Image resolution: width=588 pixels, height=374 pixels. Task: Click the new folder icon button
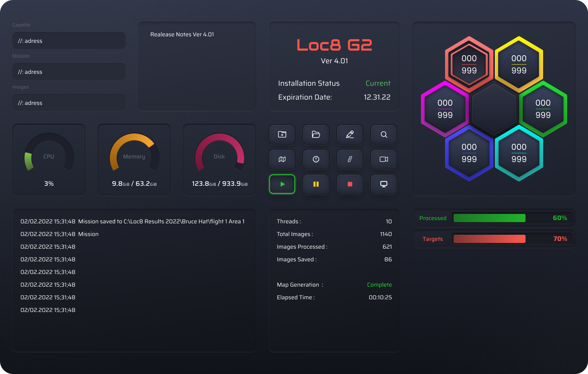282,134
